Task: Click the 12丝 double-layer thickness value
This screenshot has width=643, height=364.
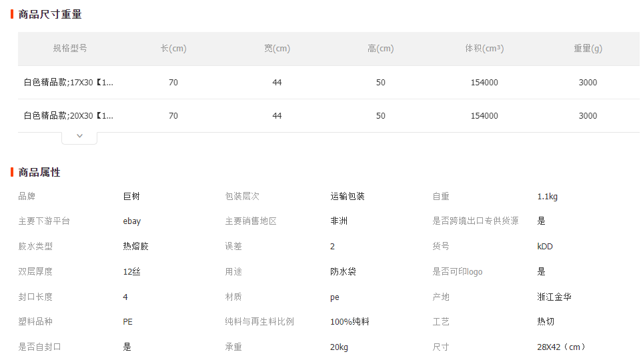Action: tap(131, 272)
